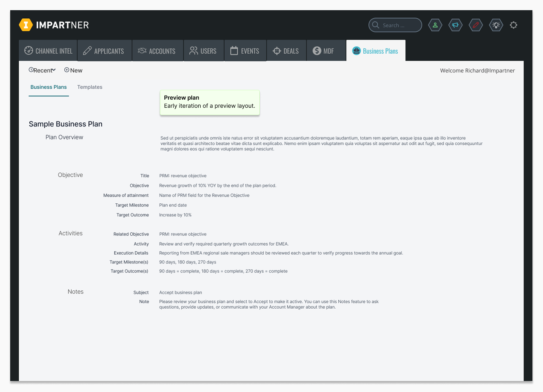This screenshot has width=543, height=392.
Task: Open the lightbulb ideas icon
Action: click(x=496, y=25)
